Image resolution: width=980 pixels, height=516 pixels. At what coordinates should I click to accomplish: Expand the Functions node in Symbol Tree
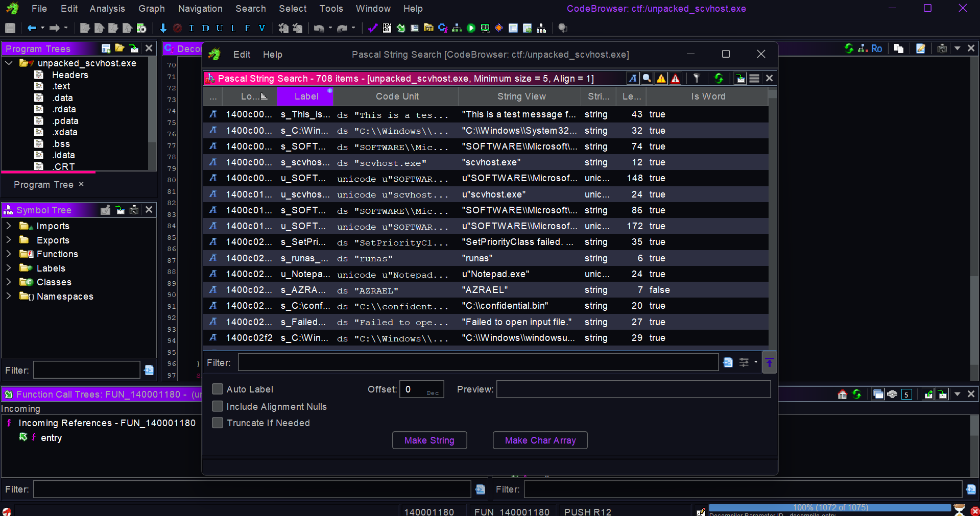pyautogui.click(x=9, y=254)
